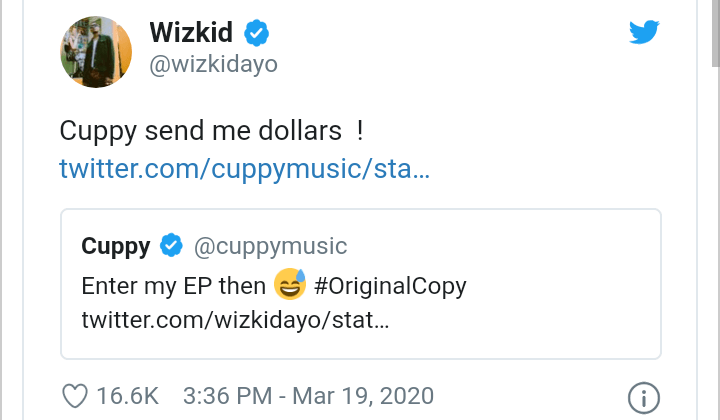Click the "Enter my EP then" text

(x=174, y=286)
